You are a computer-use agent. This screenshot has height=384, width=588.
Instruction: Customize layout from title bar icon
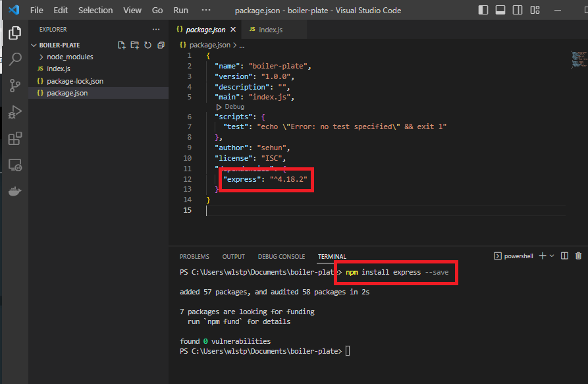535,10
